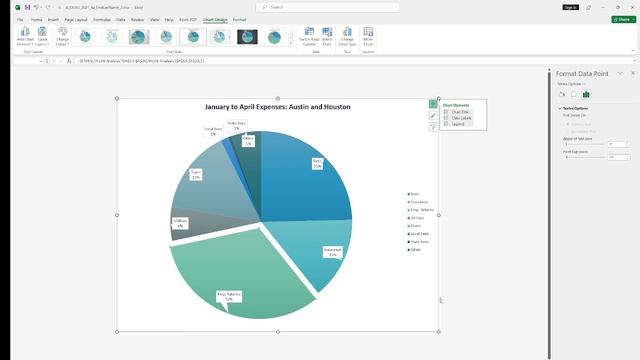
Task: Click the search magnifier icon in title bar
Action: [x=264, y=7]
